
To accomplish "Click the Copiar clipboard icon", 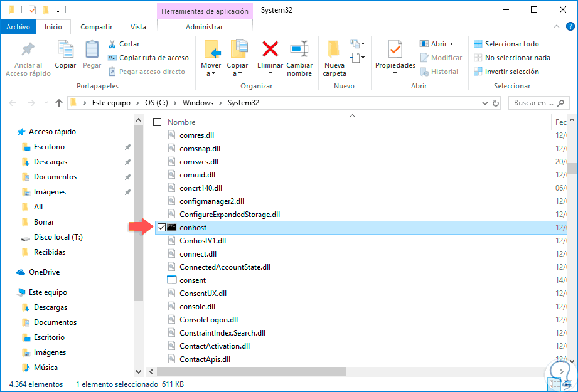I will click(66, 49).
